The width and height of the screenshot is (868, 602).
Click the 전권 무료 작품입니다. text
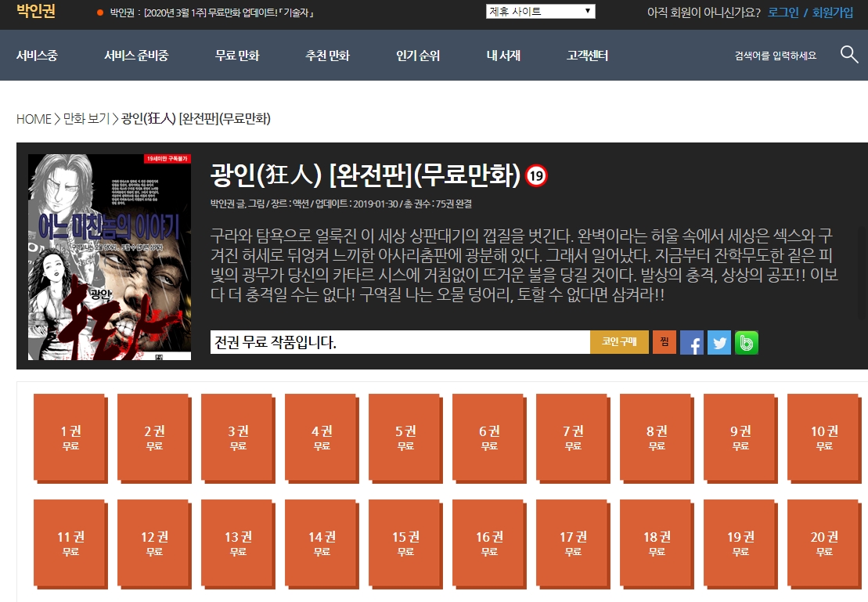click(x=276, y=342)
